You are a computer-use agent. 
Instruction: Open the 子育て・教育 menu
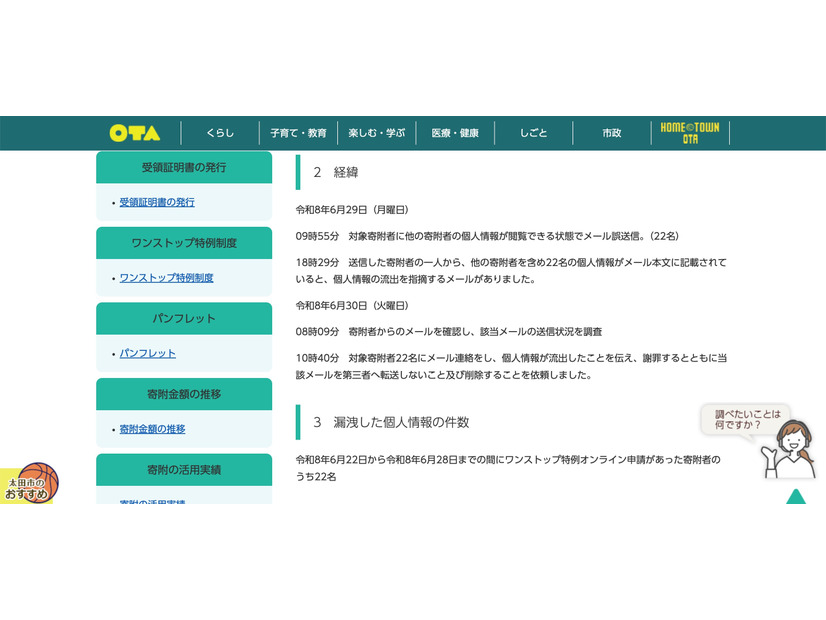click(299, 133)
